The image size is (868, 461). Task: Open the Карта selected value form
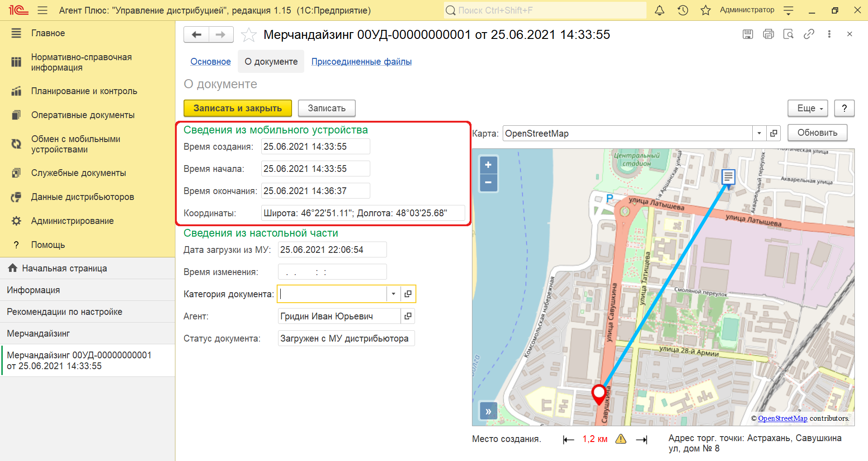774,133
